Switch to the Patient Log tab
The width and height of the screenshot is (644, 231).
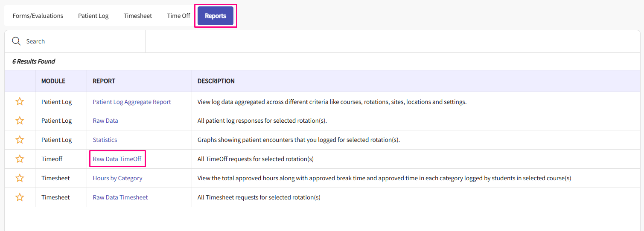point(93,16)
